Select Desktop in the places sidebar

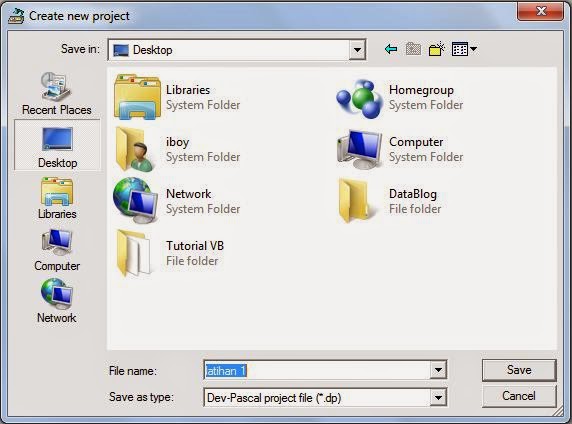[x=57, y=146]
